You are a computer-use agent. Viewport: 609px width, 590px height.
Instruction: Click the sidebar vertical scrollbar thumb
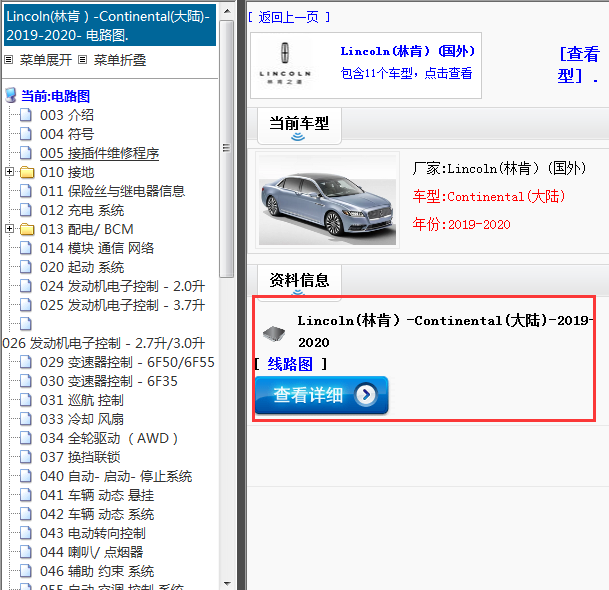click(x=226, y=148)
